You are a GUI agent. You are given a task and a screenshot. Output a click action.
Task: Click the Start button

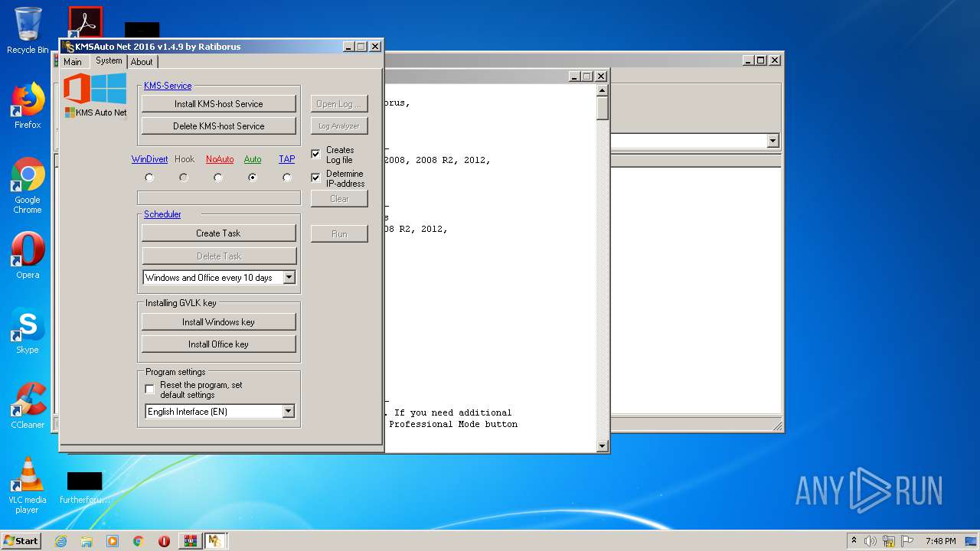(x=21, y=541)
